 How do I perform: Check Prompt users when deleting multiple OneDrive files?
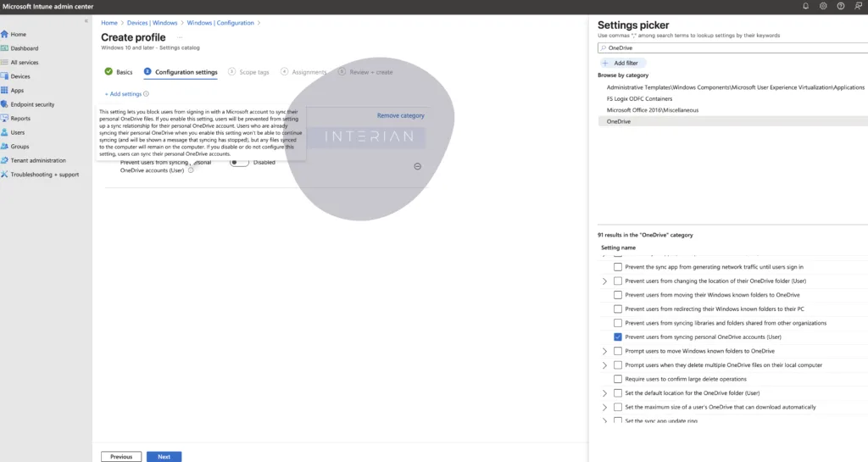pyautogui.click(x=618, y=365)
